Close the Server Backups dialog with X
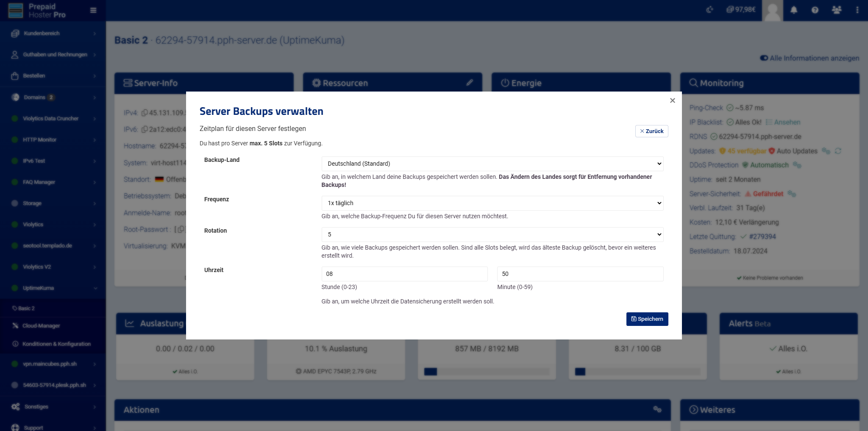The width and height of the screenshot is (868, 431). [672, 100]
